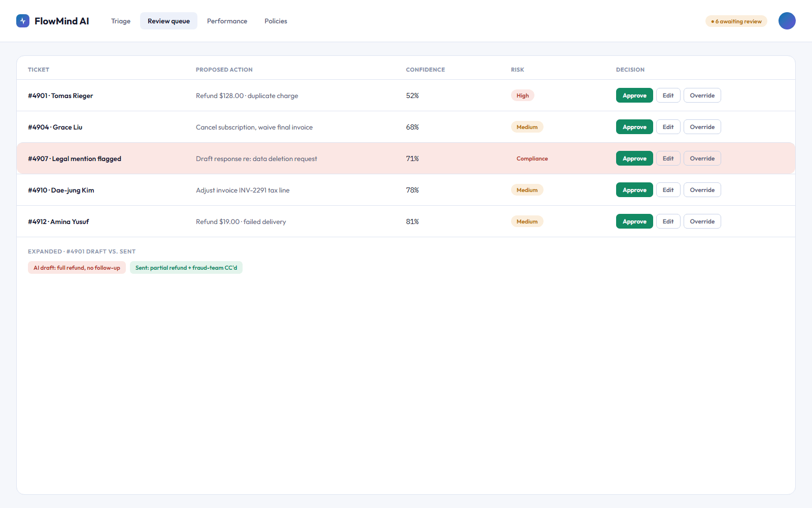Screen dimensions: 812x508
Task: Override the #4901 duplicate charge action
Action: coord(702,96)
